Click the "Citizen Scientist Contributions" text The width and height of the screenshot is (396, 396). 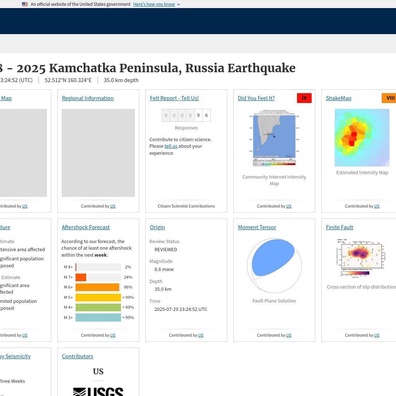186,206
